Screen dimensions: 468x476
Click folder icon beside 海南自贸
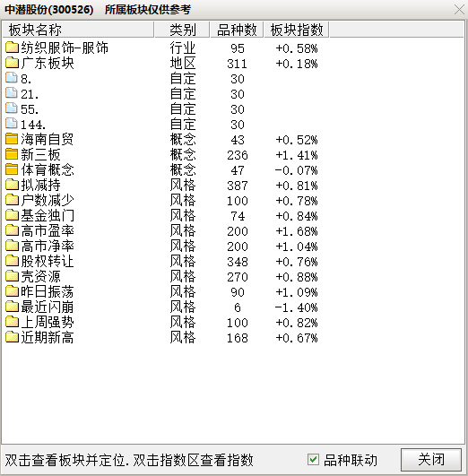click(12, 139)
